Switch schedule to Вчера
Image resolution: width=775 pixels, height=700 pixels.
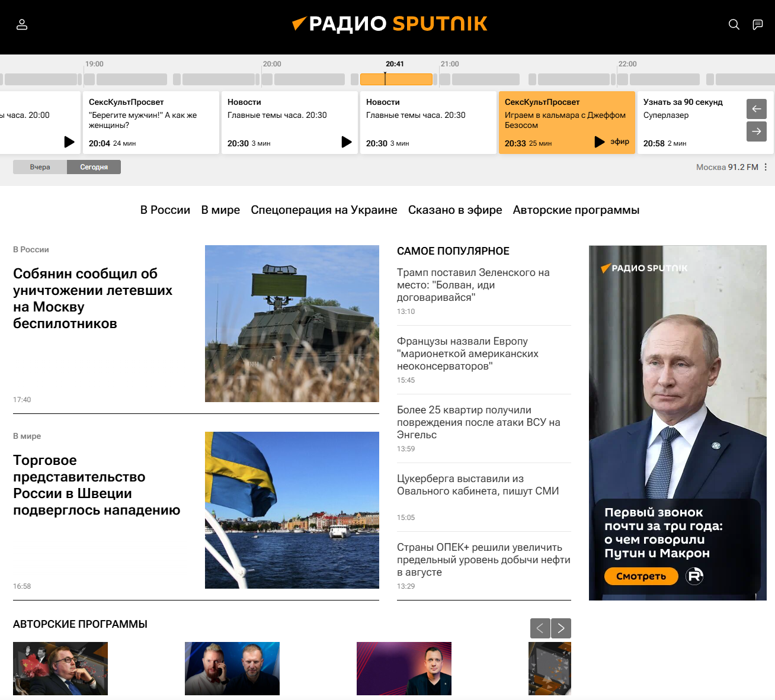40,167
